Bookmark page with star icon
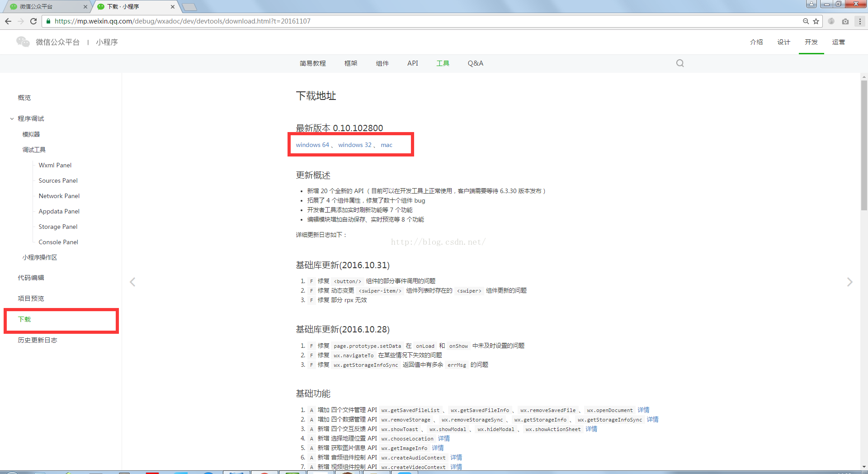Viewport: 868px width, 474px height. tap(816, 21)
